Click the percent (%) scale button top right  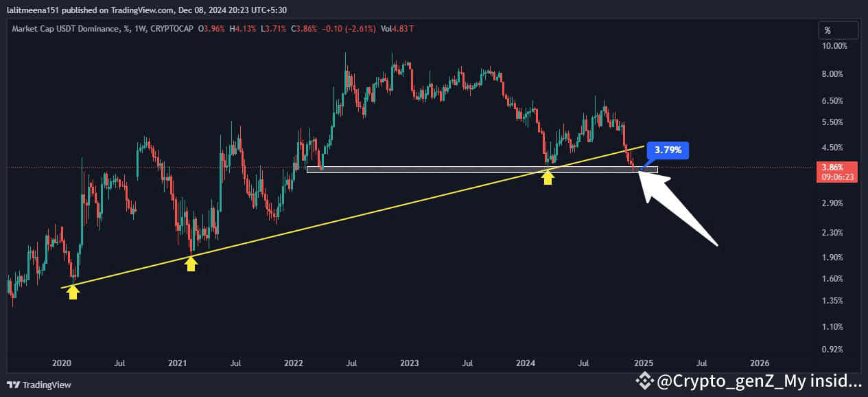pyautogui.click(x=837, y=30)
